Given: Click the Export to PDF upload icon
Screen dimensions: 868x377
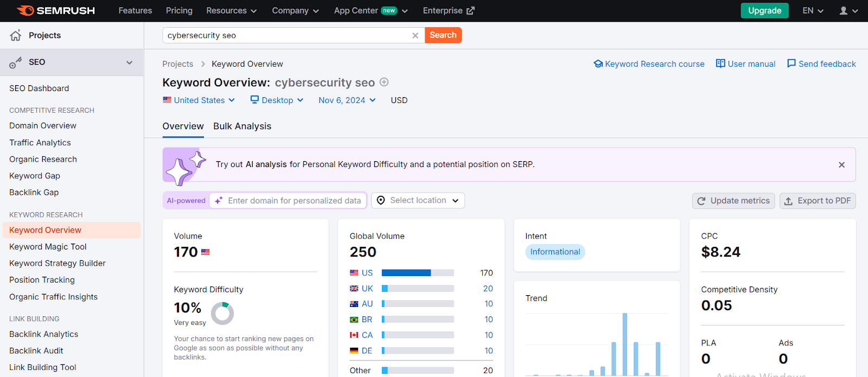Looking at the screenshot, I should pos(789,201).
